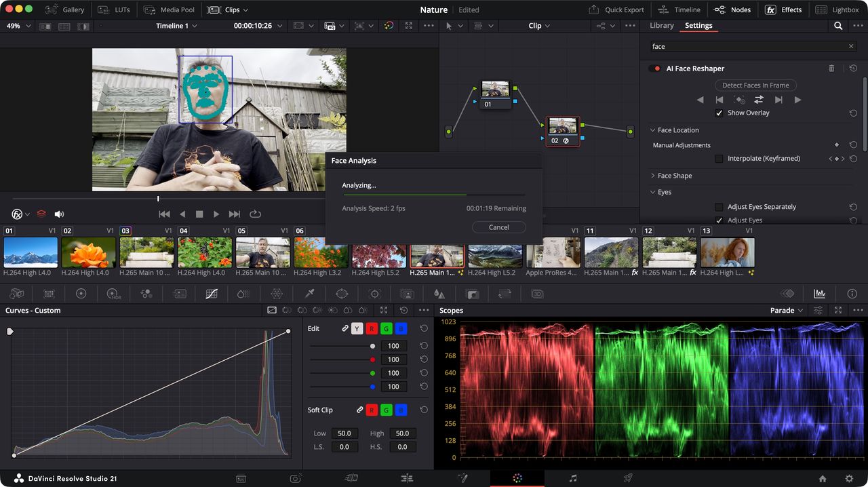Show the Scopes panel icon

(820, 294)
